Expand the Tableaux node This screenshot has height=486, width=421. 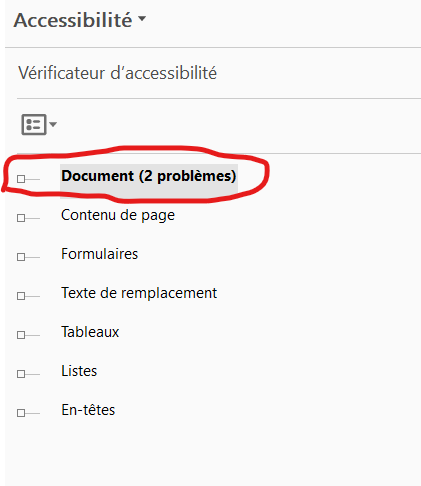click(21, 335)
